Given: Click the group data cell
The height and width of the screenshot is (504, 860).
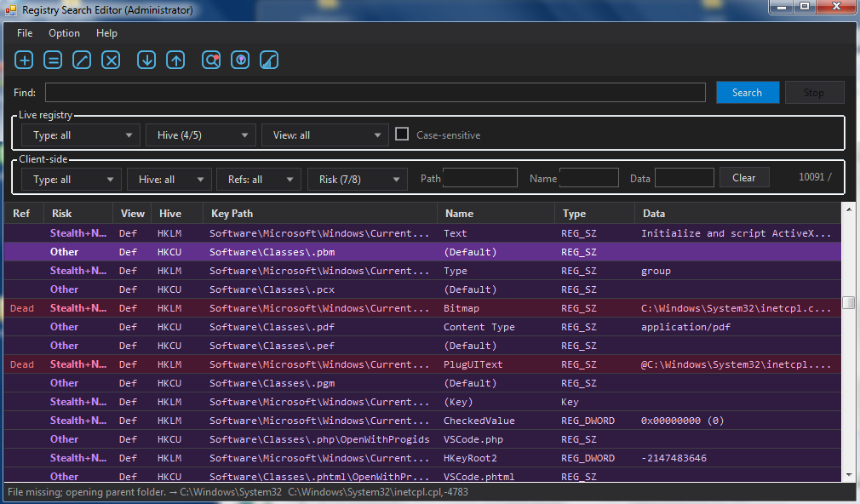Looking at the screenshot, I should [x=656, y=271].
